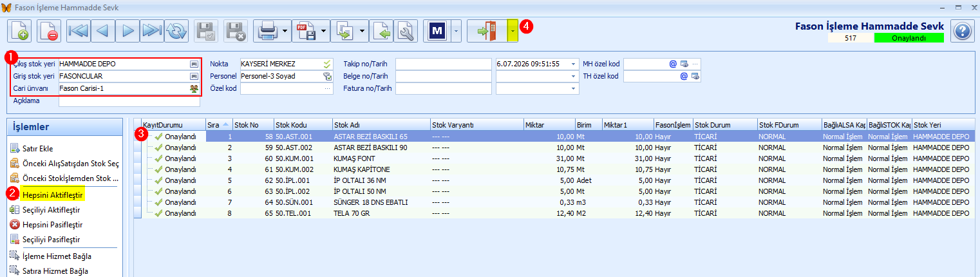Screen dimensions: 980x277
Task: Open the Fatura no/Tarih date dropdown
Action: (x=573, y=88)
